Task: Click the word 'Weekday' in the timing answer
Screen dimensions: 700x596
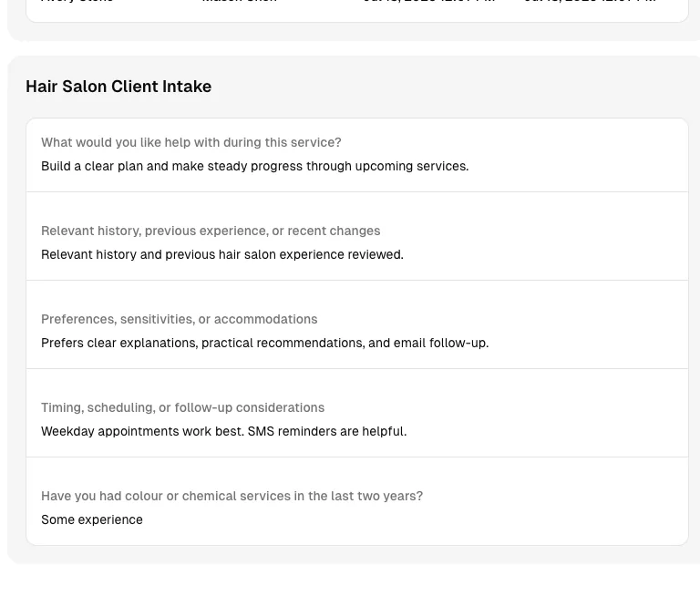Action: [x=67, y=431]
